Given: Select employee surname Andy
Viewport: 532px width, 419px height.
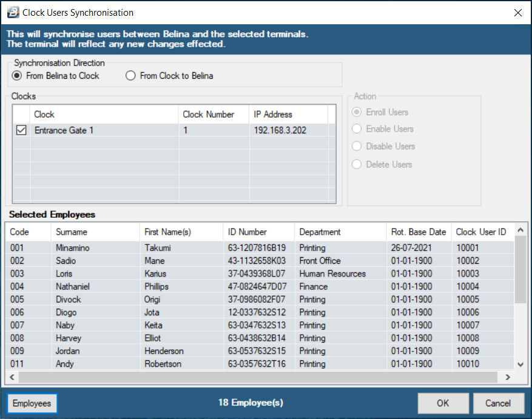Looking at the screenshot, I should coord(65,364).
